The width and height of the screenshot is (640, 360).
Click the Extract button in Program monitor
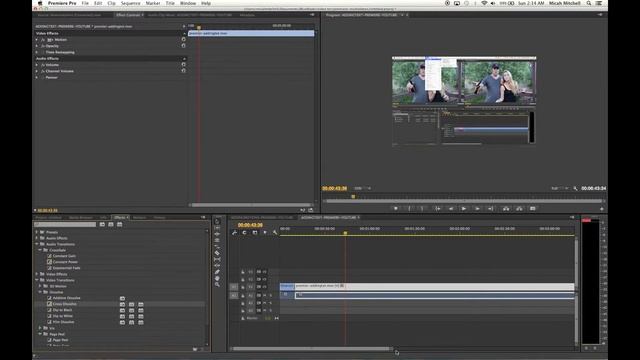519,209
